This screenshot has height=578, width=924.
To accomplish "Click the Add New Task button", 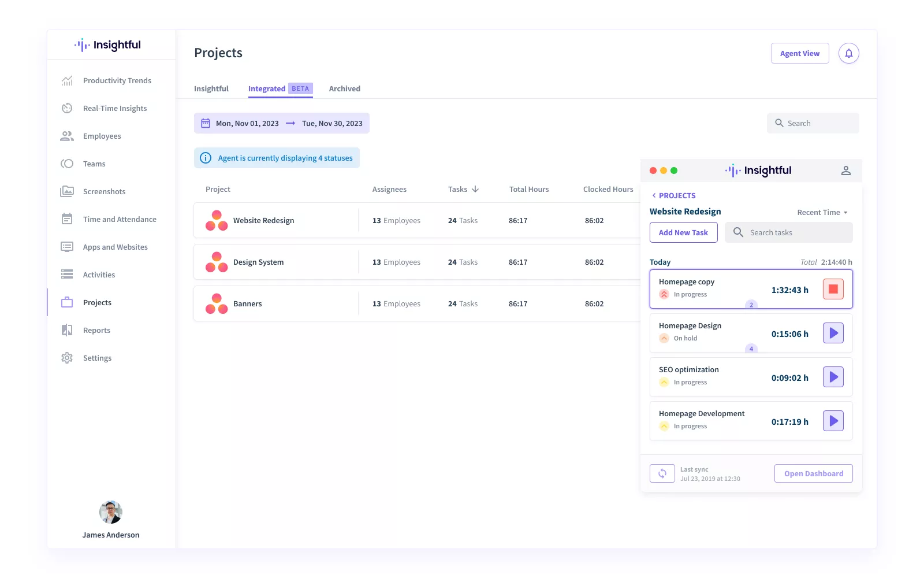I will 683,232.
